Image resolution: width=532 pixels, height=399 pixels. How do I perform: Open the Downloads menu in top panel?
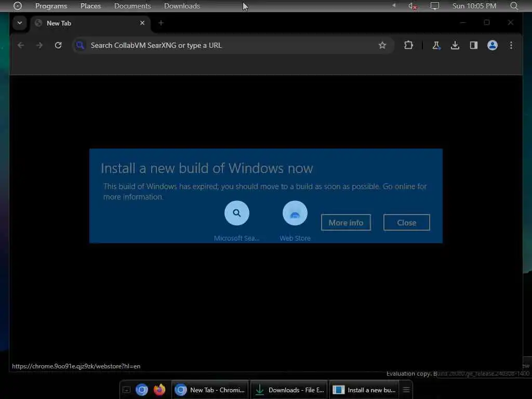pos(182,6)
